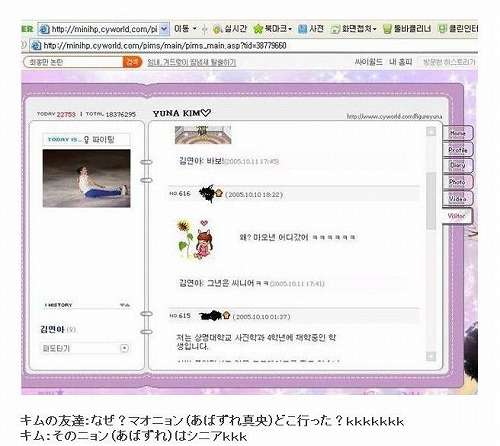Open the 화면캡처 screen capture tool
500x446 pixels.
click(335, 29)
